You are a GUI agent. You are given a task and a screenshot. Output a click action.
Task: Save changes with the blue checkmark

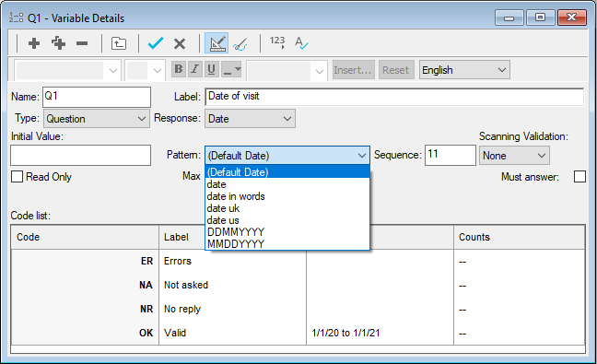point(156,43)
